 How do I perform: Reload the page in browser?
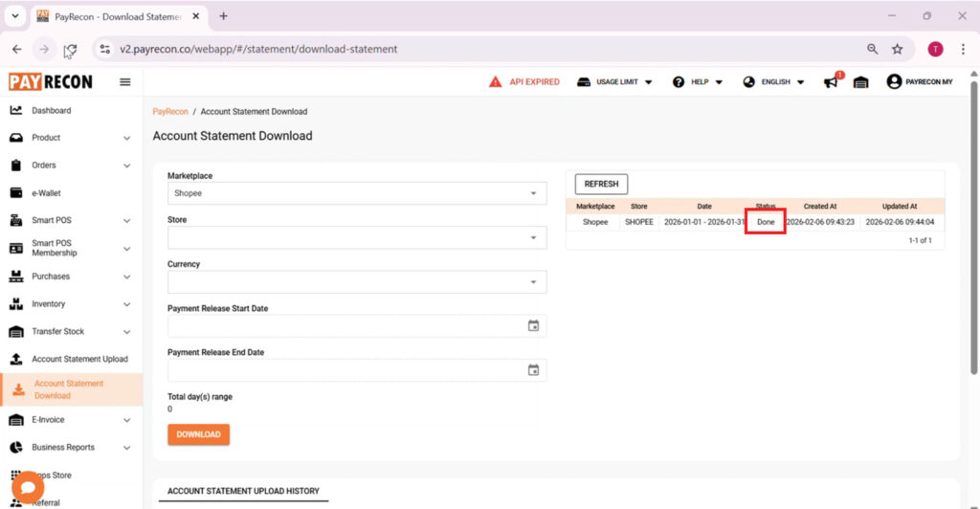70,49
